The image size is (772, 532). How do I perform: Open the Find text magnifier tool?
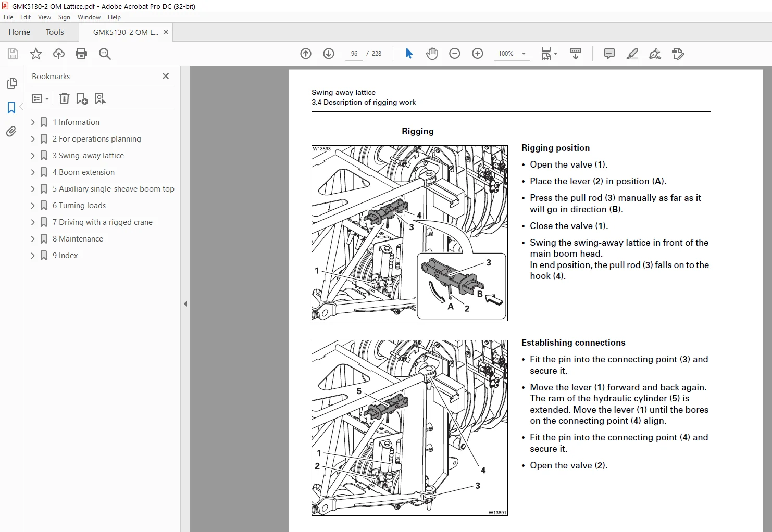[x=105, y=54]
